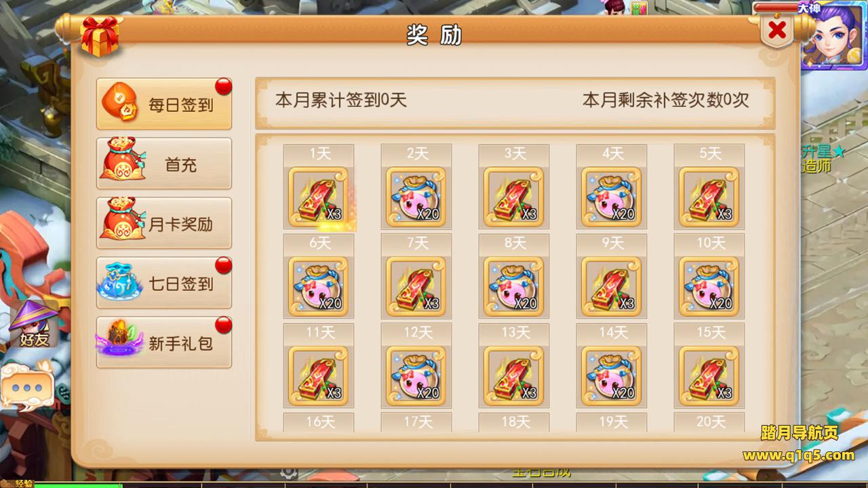Select the Day 13 red chest reward
868x488 pixels.
click(x=513, y=375)
